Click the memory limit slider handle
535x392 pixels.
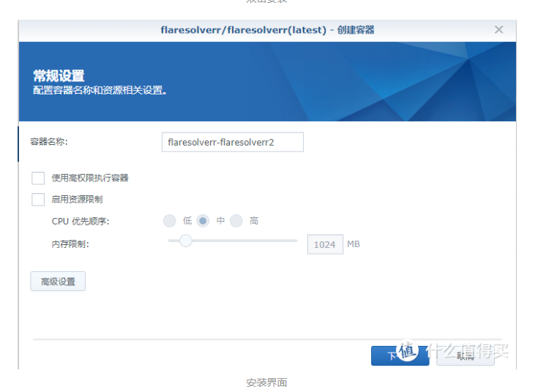pos(186,241)
